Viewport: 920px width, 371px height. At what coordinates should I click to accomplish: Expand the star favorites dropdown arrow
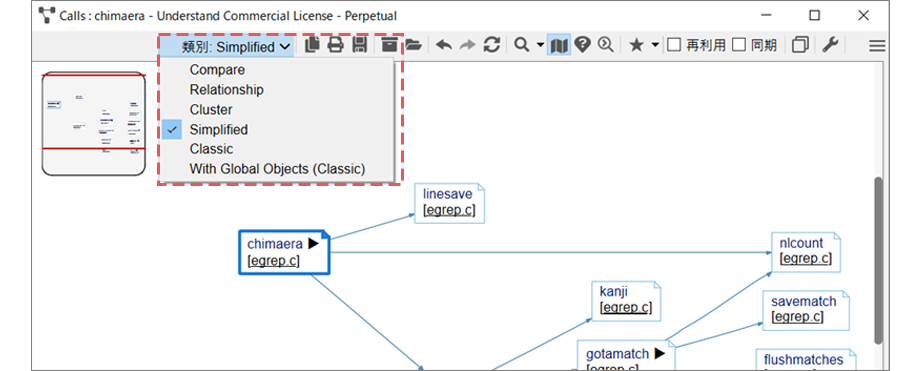point(655,46)
